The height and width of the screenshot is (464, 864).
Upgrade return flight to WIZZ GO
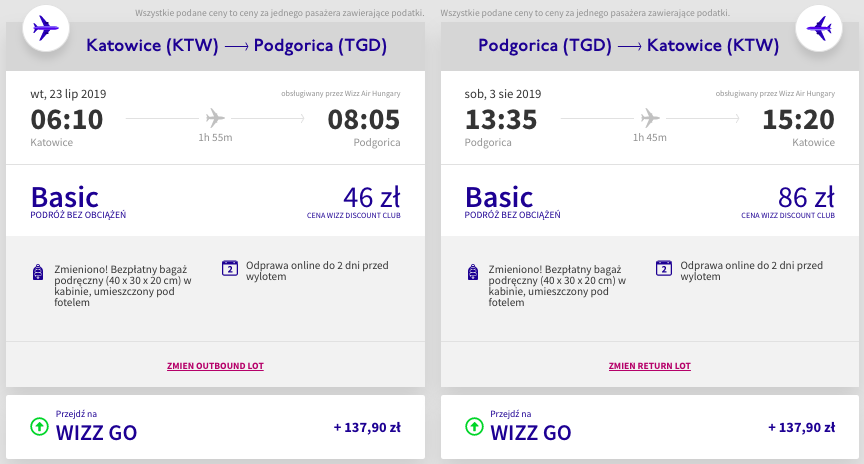[530, 432]
